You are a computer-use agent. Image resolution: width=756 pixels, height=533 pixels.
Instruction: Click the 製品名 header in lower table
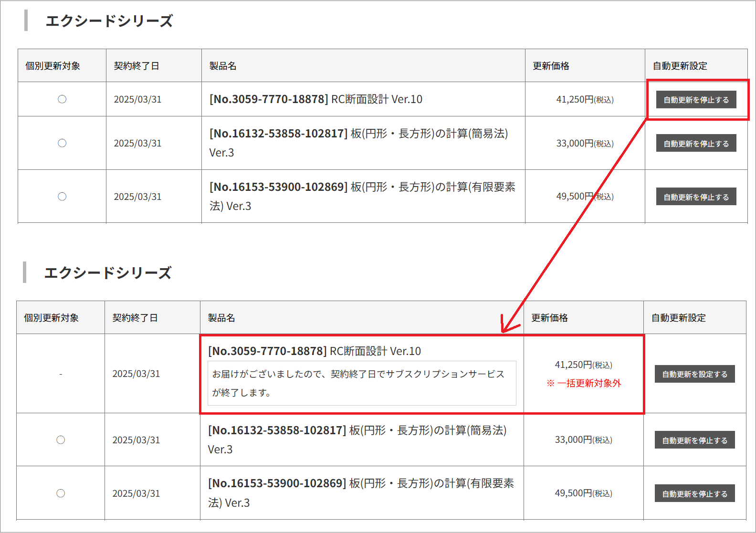tap(221, 318)
